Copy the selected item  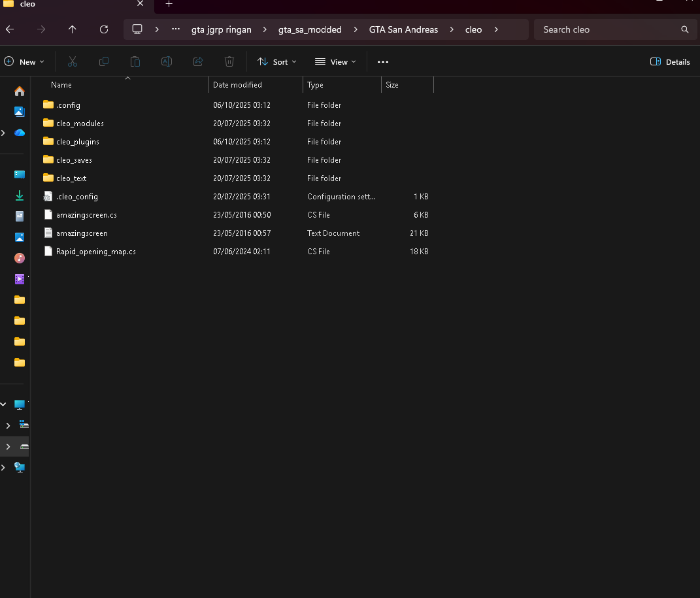pyautogui.click(x=103, y=61)
